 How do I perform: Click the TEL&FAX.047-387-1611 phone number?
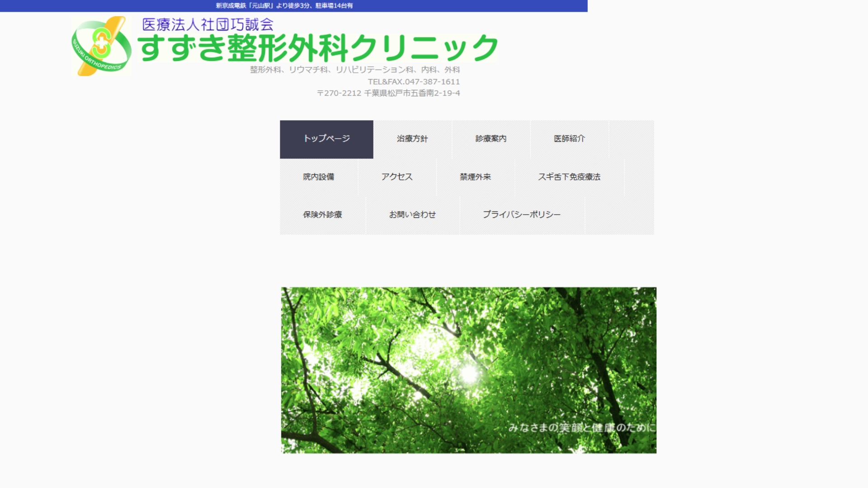414,81
